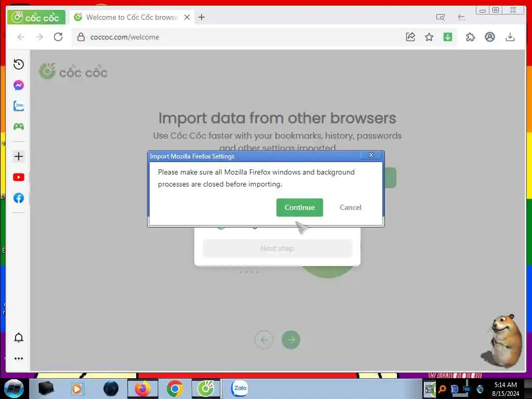
Task: Close the Import Mozilla Firefox Settings dialog
Action: [x=371, y=155]
